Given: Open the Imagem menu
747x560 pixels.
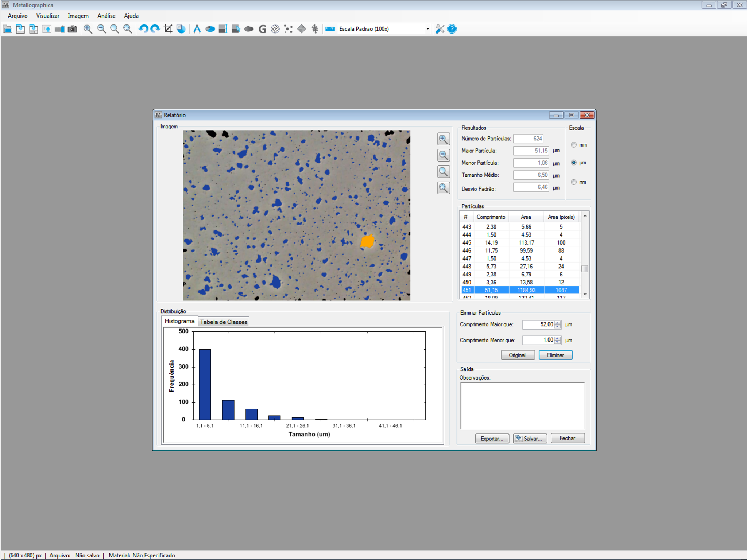Looking at the screenshot, I should tap(78, 16).
